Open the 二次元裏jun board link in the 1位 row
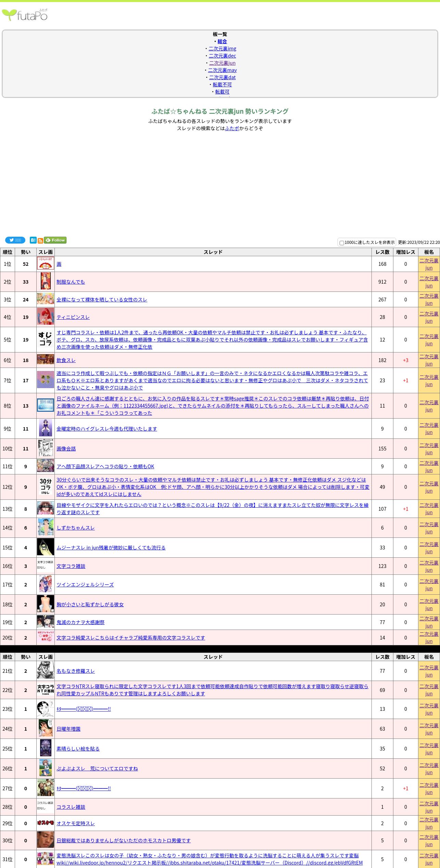440x868 pixels. pos(429,264)
